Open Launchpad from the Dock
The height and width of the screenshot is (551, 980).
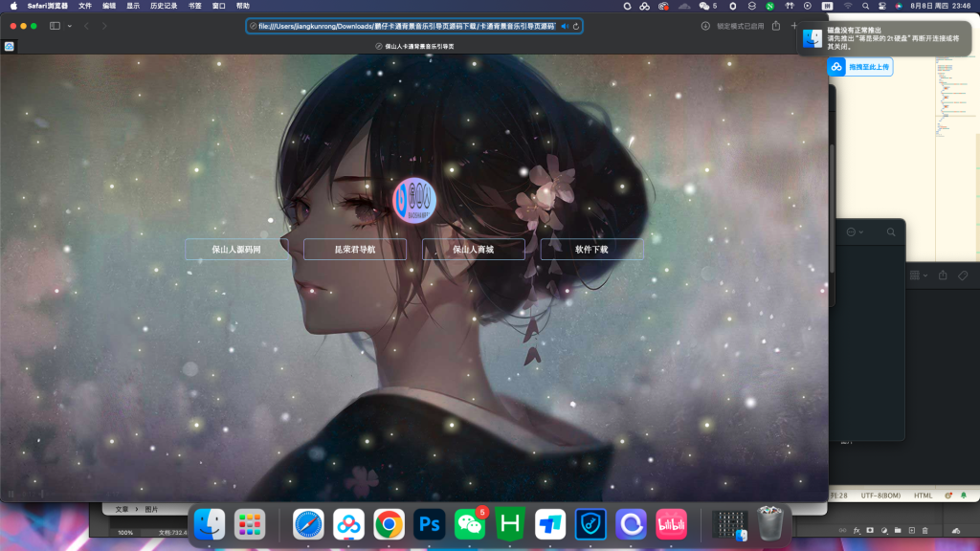tap(250, 523)
